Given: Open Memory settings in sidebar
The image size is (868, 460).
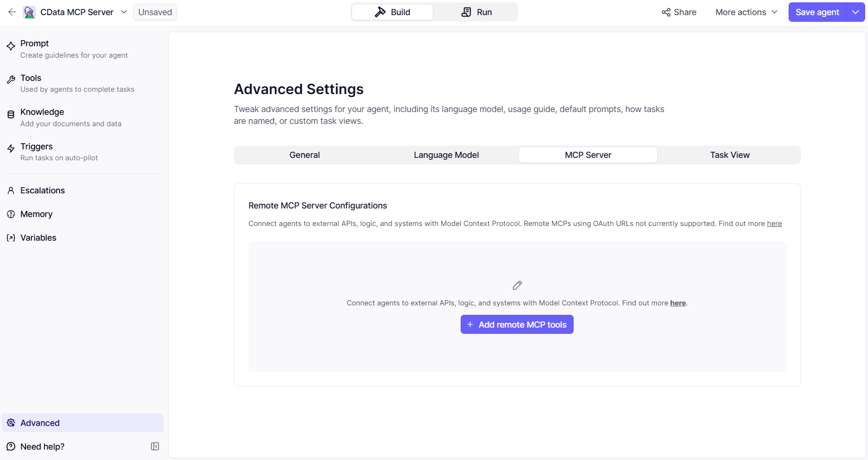Looking at the screenshot, I should [x=36, y=214].
